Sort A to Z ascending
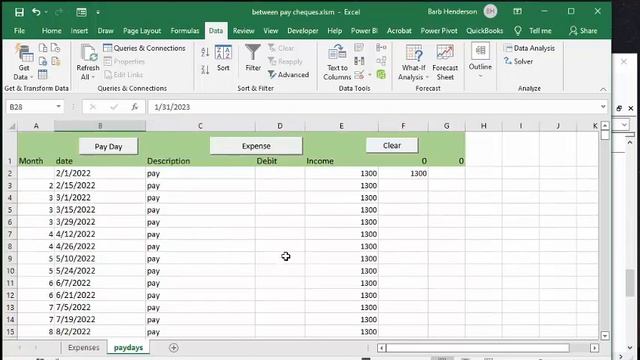This screenshot has width=640, height=360. click(205, 52)
